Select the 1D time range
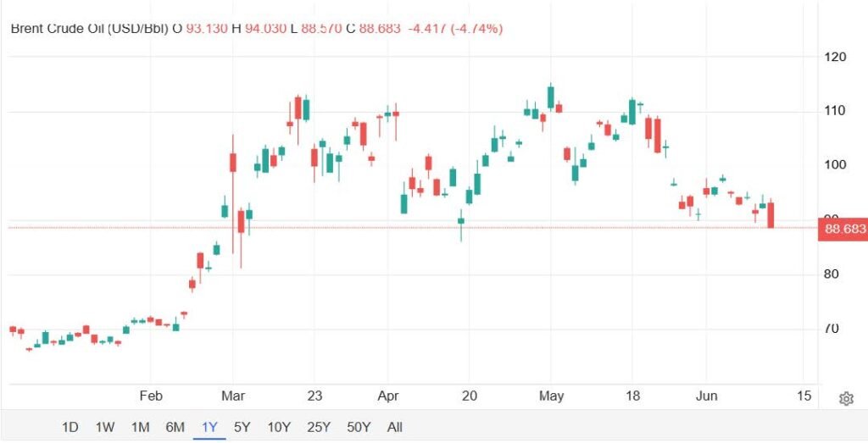This screenshot has height=443, width=868. (x=70, y=427)
